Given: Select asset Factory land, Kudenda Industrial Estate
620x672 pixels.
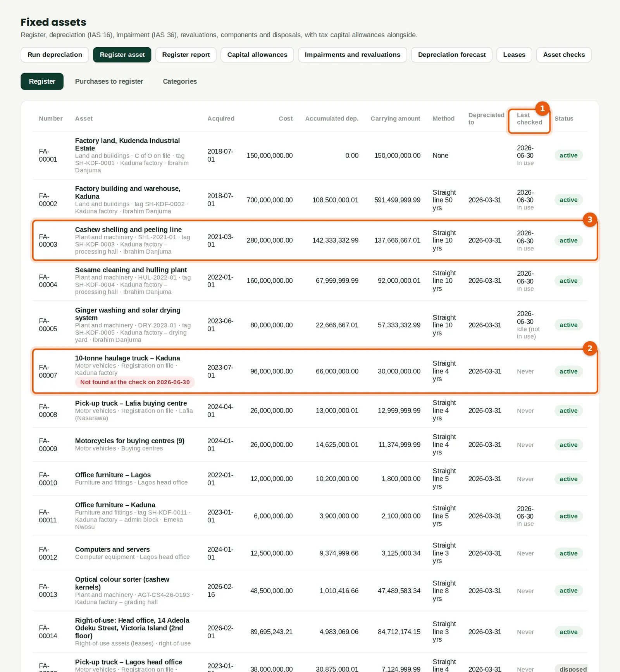Looking at the screenshot, I should tap(127, 144).
